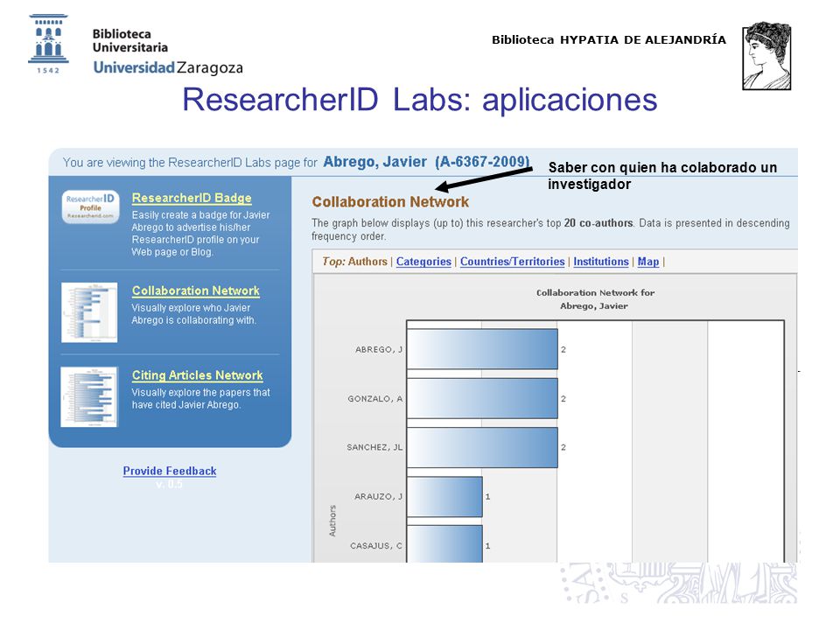840x630 pixels.
Task: Click the Collaboration Network heading
Action: coord(390,202)
